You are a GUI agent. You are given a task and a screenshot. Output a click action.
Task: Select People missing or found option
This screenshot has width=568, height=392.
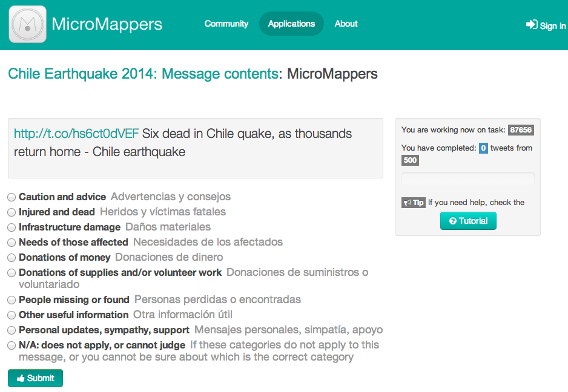click(x=12, y=300)
